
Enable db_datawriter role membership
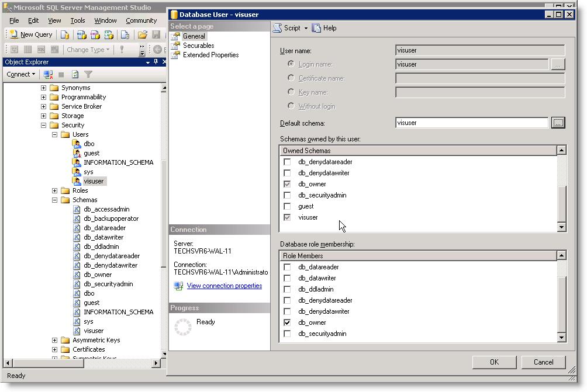[287, 278]
